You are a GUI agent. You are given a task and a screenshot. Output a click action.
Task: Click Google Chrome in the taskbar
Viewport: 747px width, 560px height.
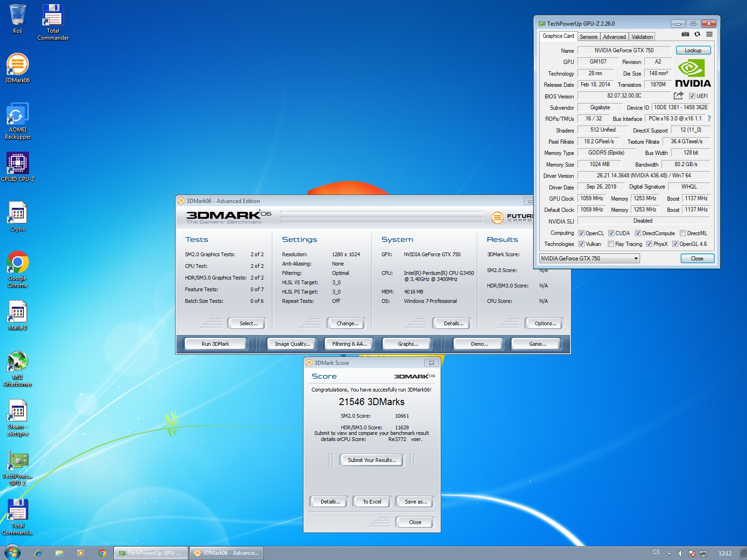pos(102,553)
